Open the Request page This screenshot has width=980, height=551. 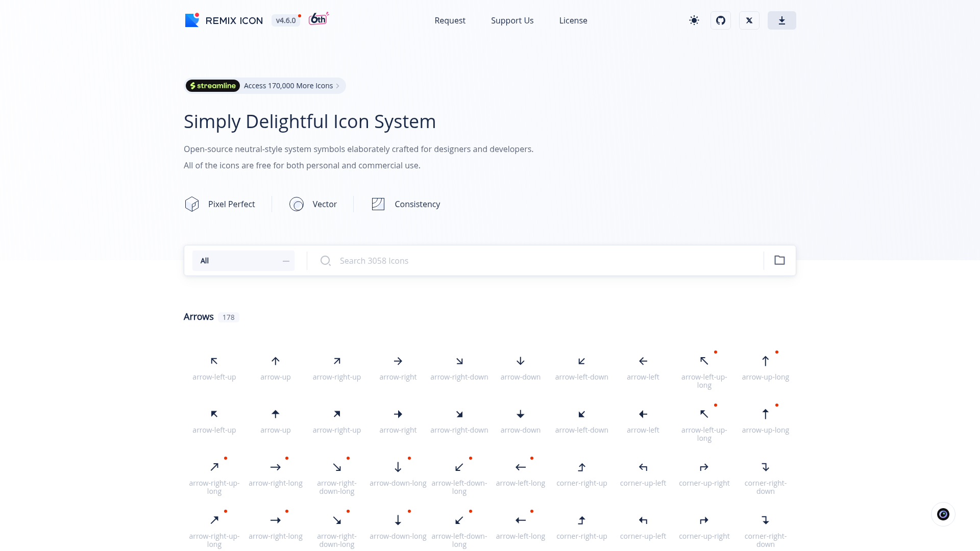[450, 20]
